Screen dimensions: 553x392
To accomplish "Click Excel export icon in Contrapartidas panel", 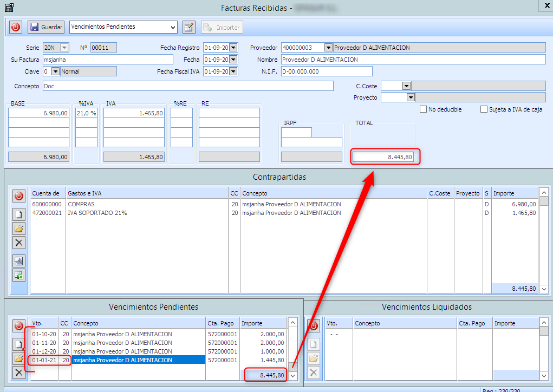I will point(19,275).
